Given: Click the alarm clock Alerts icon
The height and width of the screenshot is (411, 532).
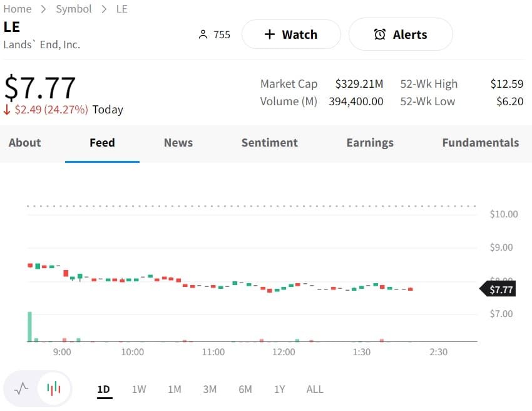Looking at the screenshot, I should pyautogui.click(x=380, y=34).
